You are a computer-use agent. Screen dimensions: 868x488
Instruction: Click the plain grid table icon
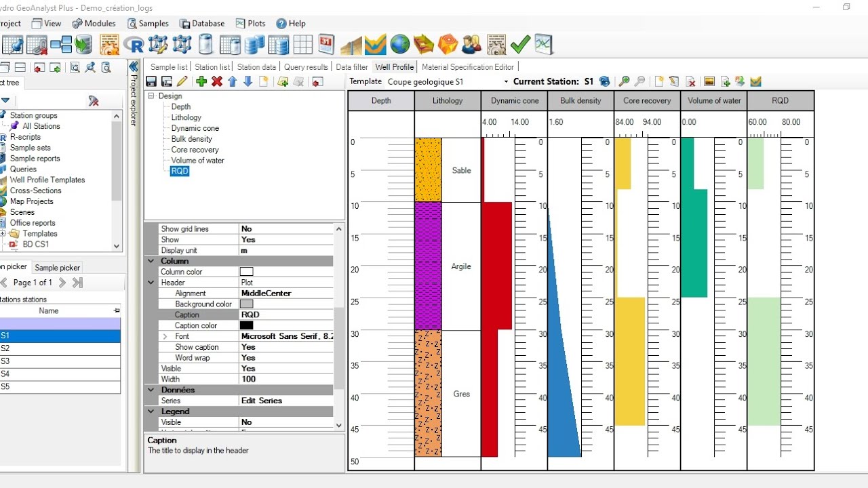302,45
